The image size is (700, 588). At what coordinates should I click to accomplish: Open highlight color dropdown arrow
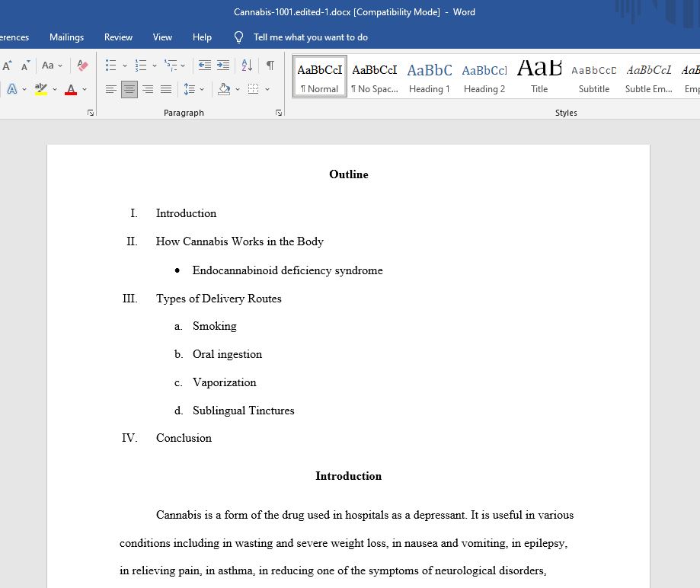coord(55,89)
